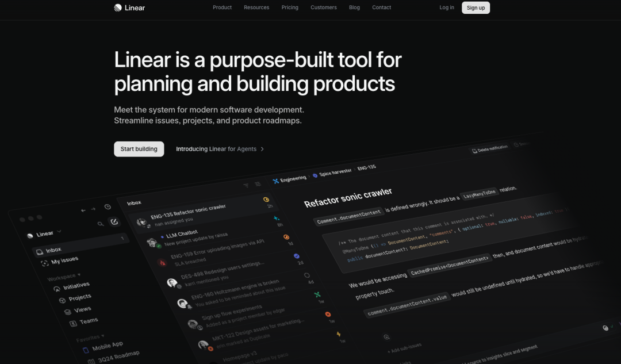
Task: Click the Spice harvester breadcrumb
Action: click(332, 173)
